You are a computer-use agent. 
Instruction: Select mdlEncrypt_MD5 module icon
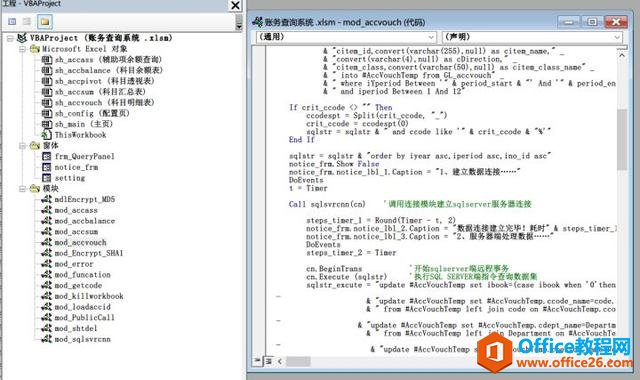point(47,199)
